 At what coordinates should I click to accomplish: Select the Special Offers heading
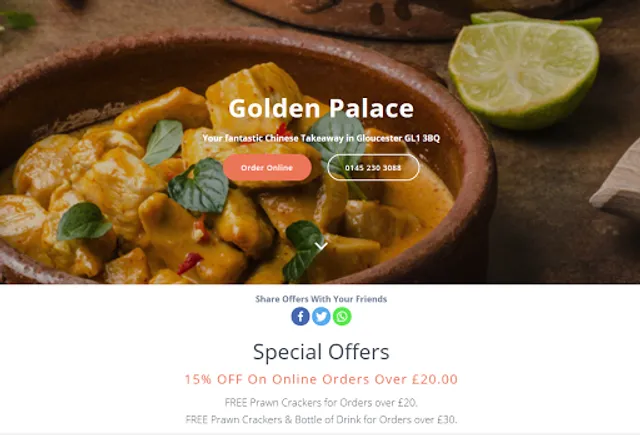[x=321, y=352]
